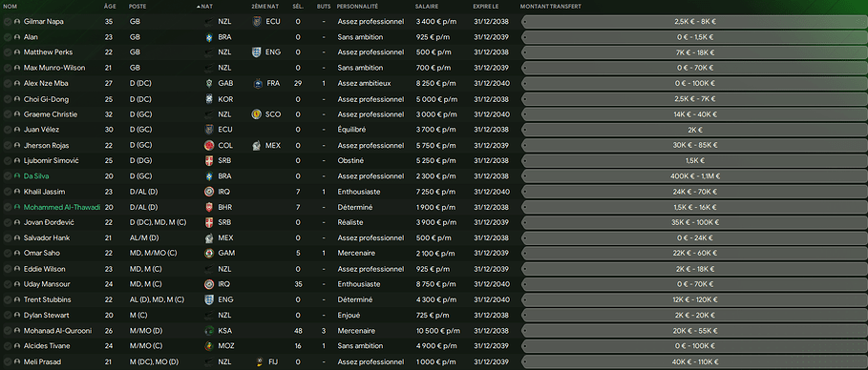Image resolution: width=868 pixels, height=370 pixels.
Task: Click the Mexico second nationality badge for Jherson Rojas
Action: pyautogui.click(x=256, y=146)
